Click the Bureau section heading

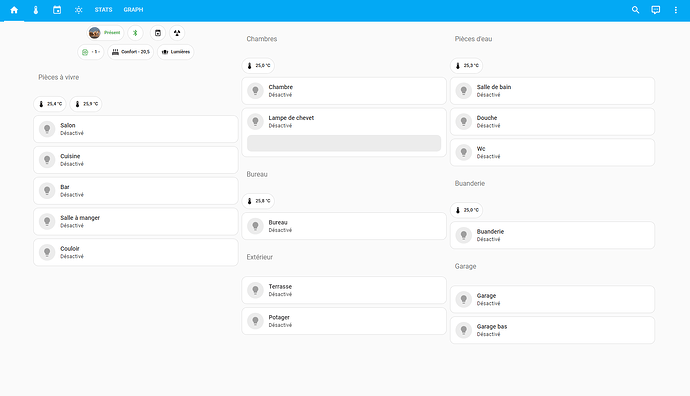point(257,174)
